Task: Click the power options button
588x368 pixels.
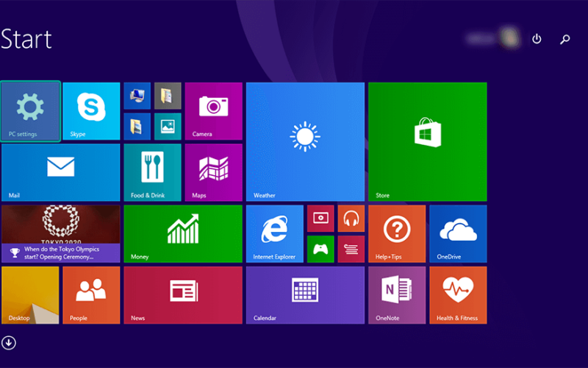Action: coord(537,39)
